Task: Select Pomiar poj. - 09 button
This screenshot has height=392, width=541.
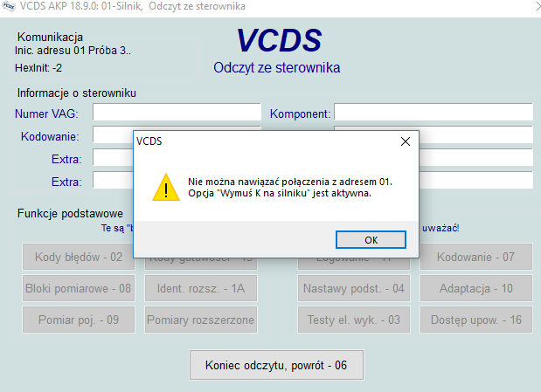Action: point(79,320)
